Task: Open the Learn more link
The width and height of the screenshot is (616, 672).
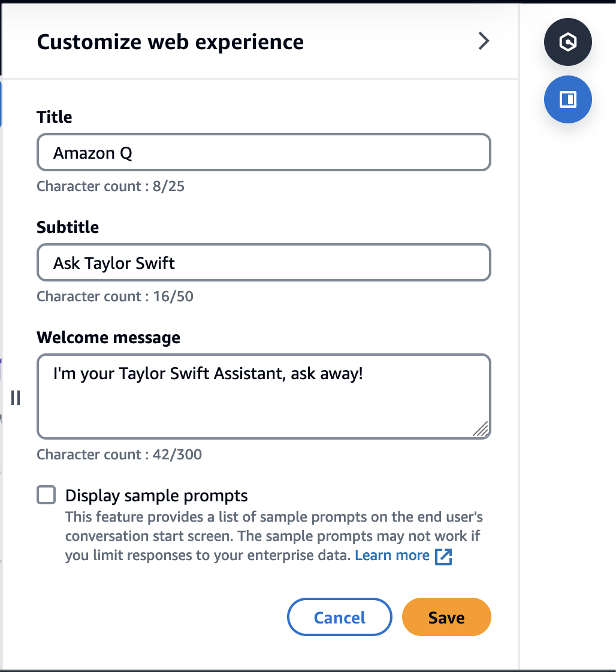Action: (392, 556)
